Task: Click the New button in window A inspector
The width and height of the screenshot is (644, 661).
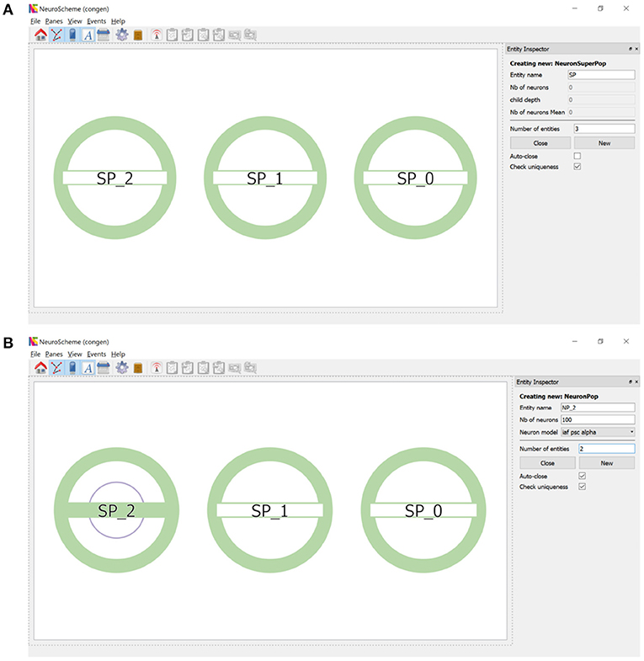Action: 604,143
